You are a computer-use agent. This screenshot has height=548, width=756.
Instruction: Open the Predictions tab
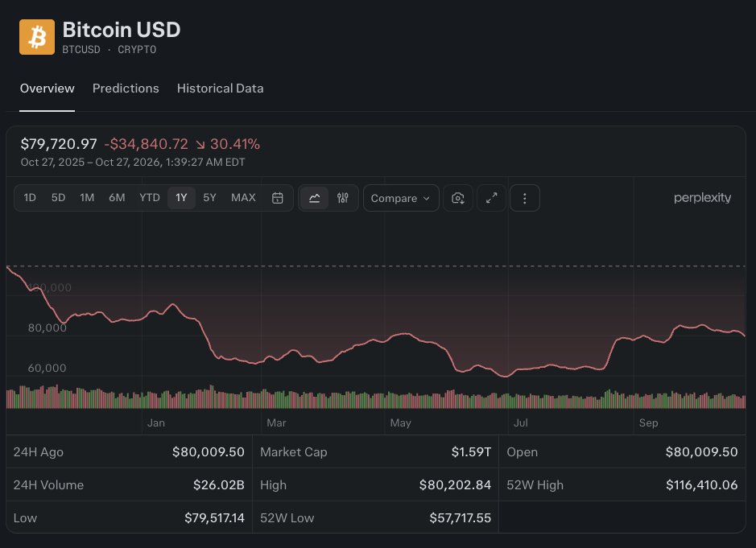click(x=126, y=89)
